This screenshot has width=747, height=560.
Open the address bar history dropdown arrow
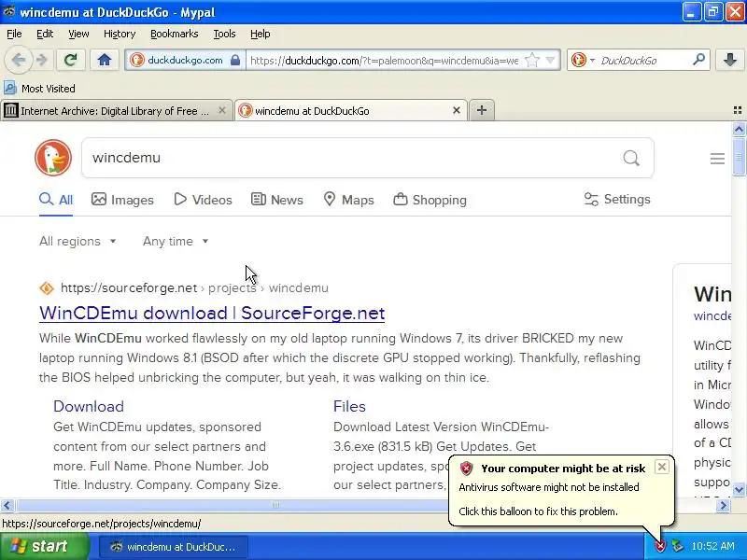point(550,61)
